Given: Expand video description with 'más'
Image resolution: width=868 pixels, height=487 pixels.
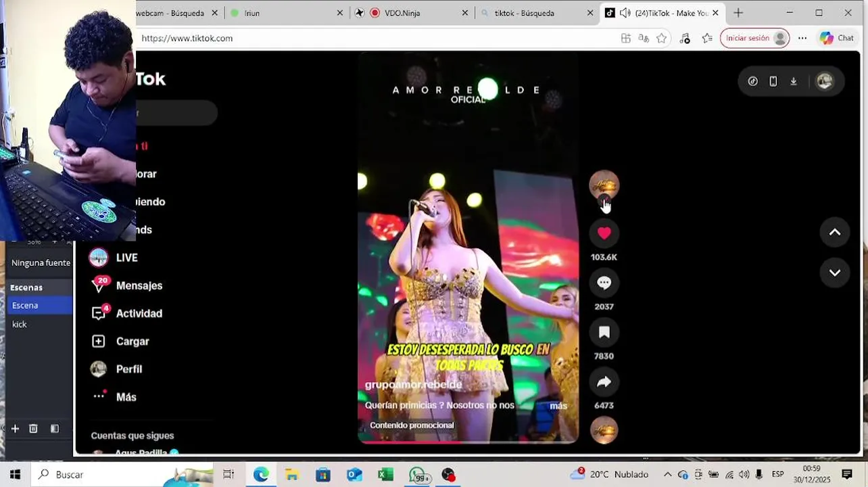Looking at the screenshot, I should tap(558, 406).
